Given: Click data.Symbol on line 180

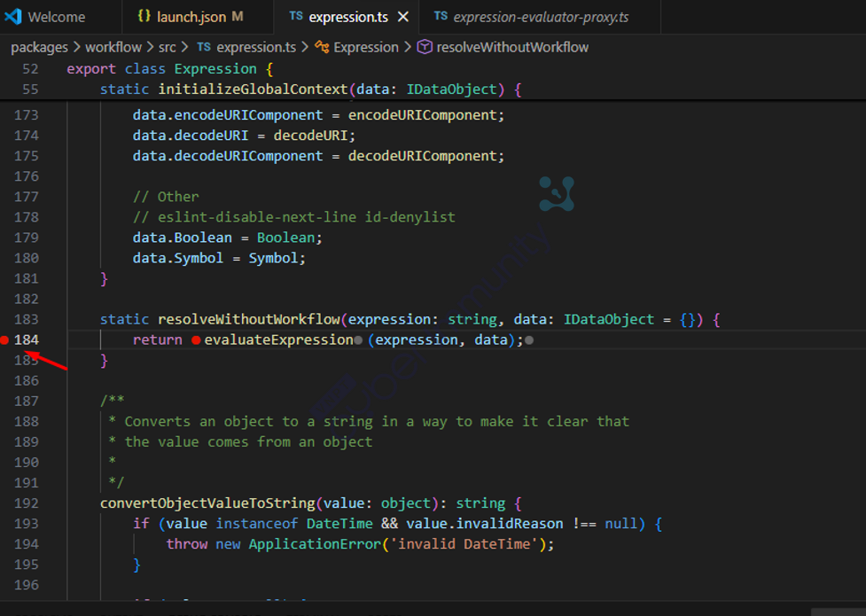Looking at the screenshot, I should pyautogui.click(x=178, y=259).
